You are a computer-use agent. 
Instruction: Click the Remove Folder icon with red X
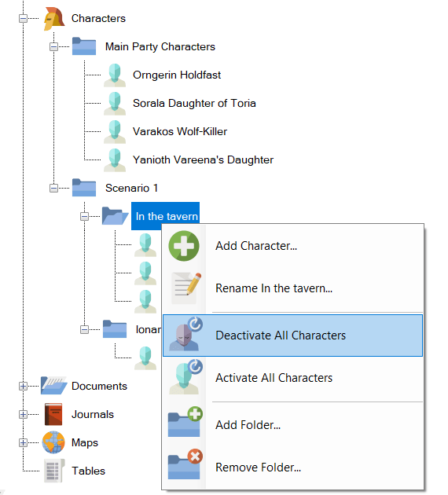pos(185,464)
